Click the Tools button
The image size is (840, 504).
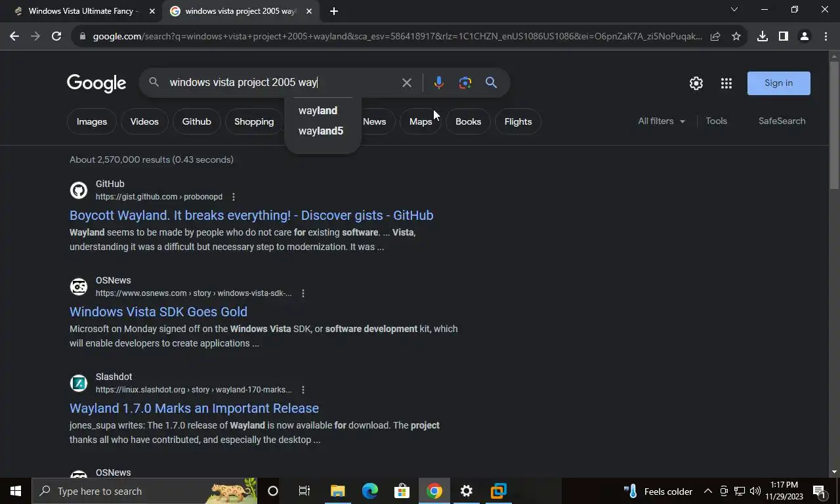coord(716,121)
